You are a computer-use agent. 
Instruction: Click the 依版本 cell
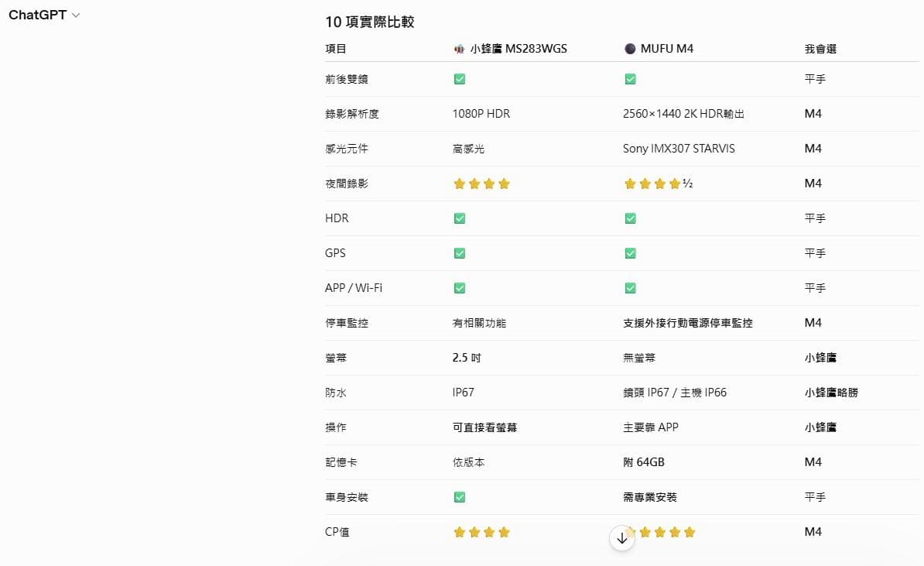coord(468,462)
